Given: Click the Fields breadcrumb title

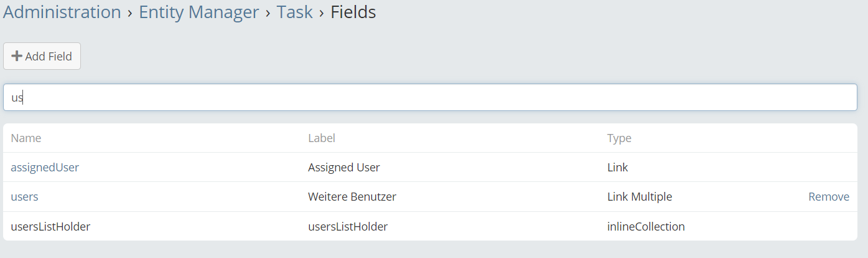Looking at the screenshot, I should [x=353, y=12].
